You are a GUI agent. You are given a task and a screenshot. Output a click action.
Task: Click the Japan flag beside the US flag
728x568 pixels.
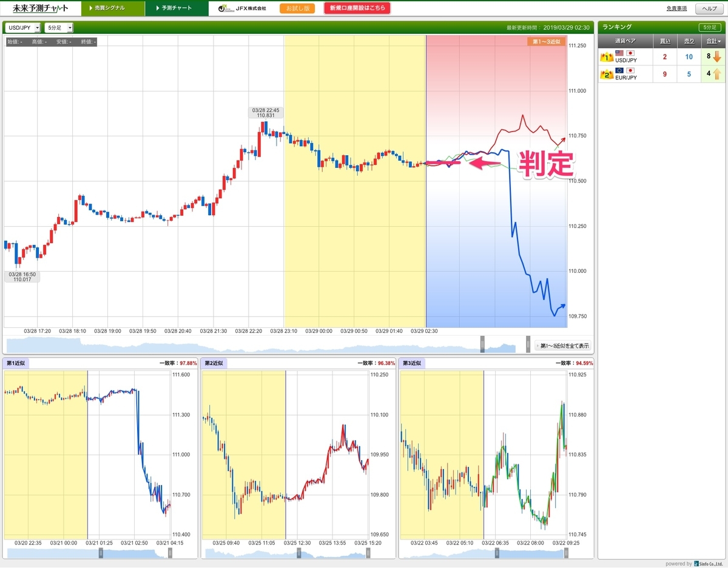[x=631, y=53]
